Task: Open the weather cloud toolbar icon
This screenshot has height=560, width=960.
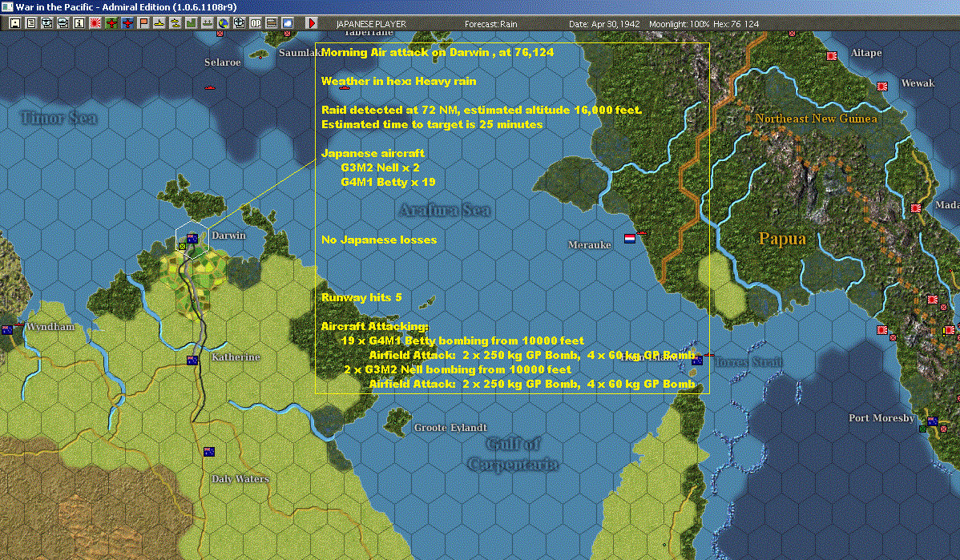Action: tap(287, 23)
